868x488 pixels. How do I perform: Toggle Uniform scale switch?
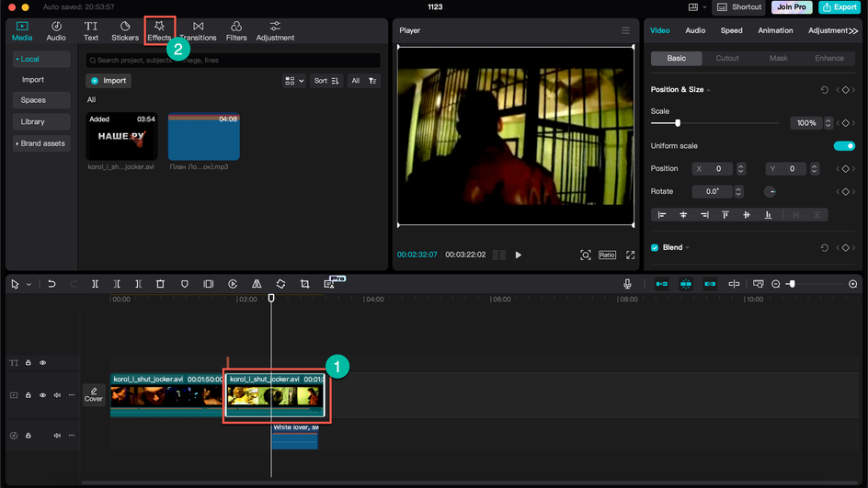pyautogui.click(x=844, y=146)
